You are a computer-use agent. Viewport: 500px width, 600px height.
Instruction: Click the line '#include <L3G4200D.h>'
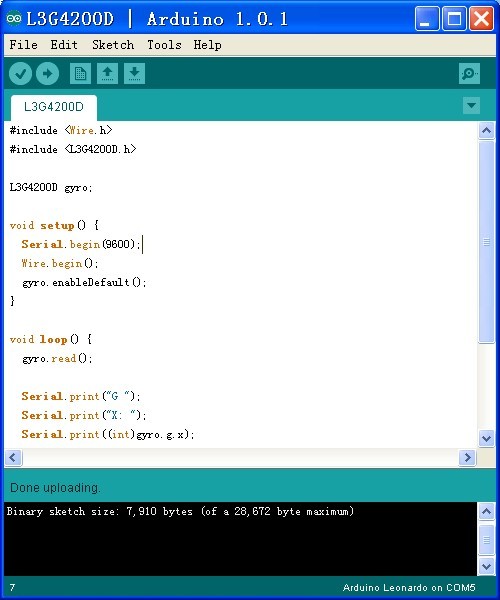tap(73, 149)
